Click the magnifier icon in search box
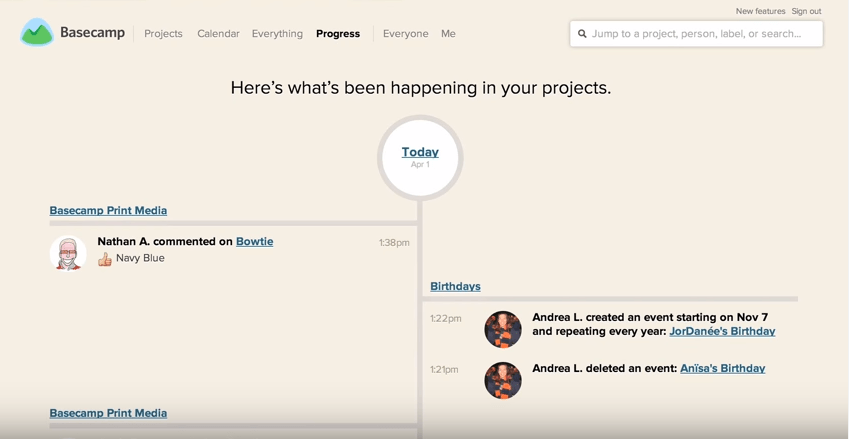The height and width of the screenshot is (439, 849). pos(582,34)
